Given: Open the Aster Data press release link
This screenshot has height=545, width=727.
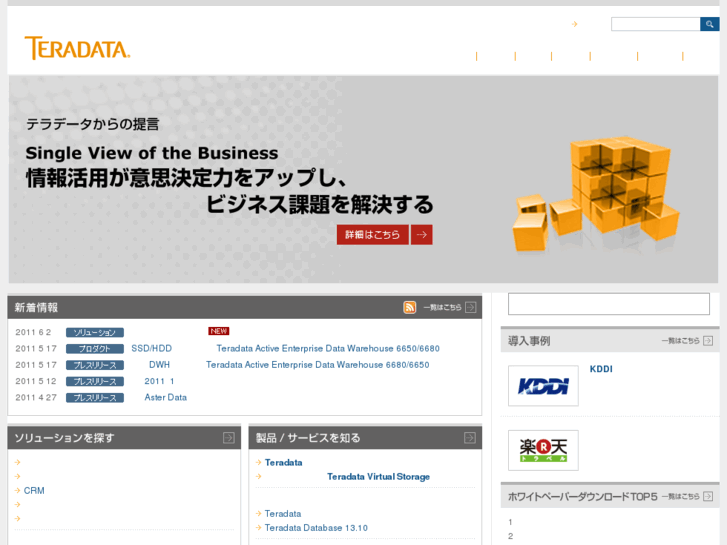Looking at the screenshot, I should coord(166,398).
